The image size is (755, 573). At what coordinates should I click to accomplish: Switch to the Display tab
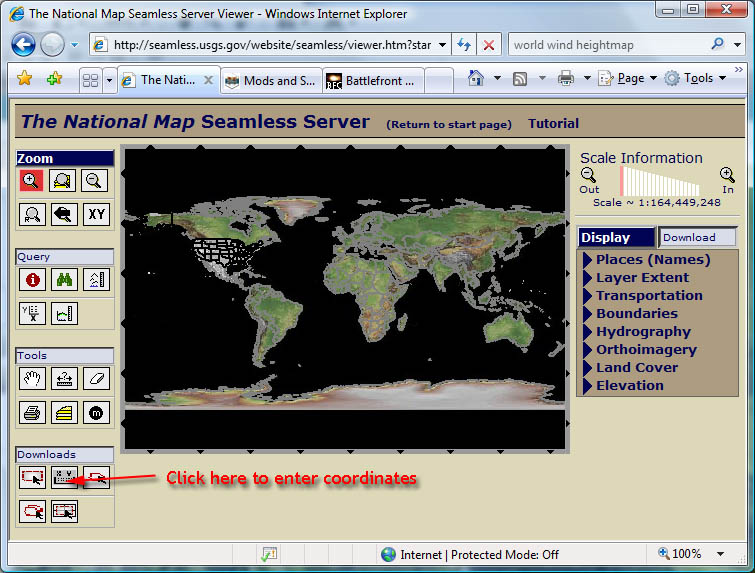(616, 237)
